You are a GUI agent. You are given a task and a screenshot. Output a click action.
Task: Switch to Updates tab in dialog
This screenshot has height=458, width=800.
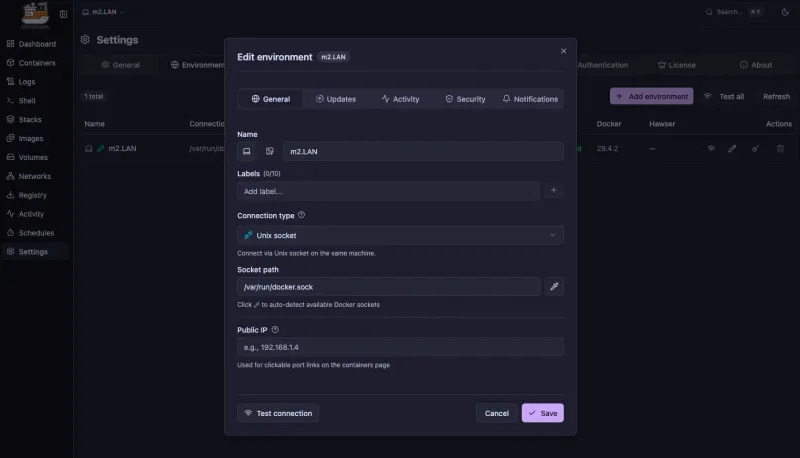tap(335, 99)
